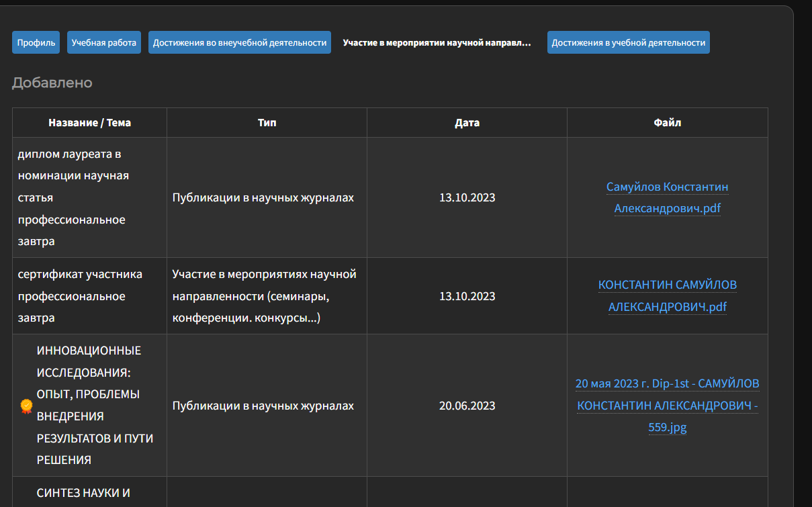Click the Файл column header
812x507 pixels.
(667, 123)
